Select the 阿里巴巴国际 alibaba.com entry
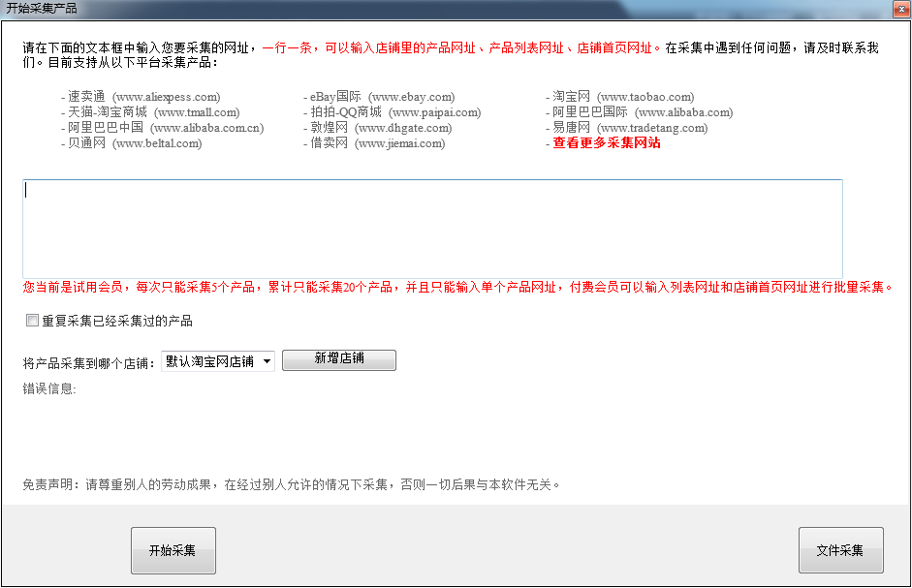 click(x=643, y=112)
